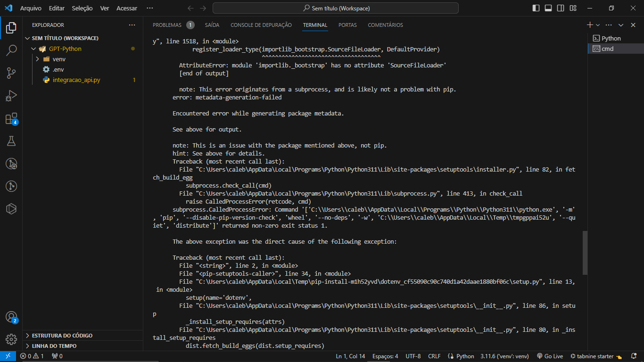Open the new terminal profile dropdown arrow

(598, 25)
